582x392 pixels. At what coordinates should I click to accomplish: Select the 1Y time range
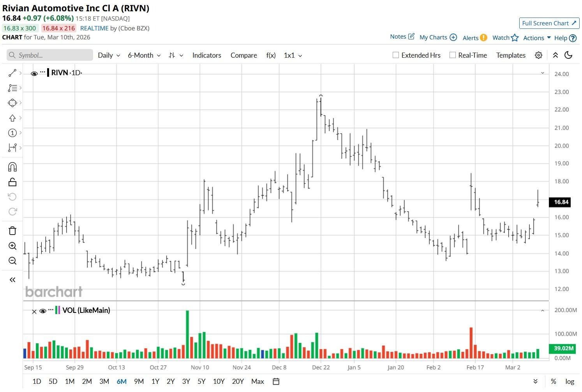(155, 381)
